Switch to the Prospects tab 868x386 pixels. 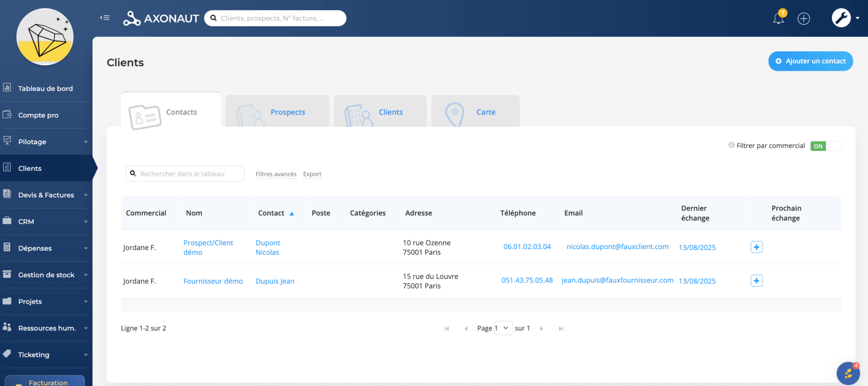(288, 112)
